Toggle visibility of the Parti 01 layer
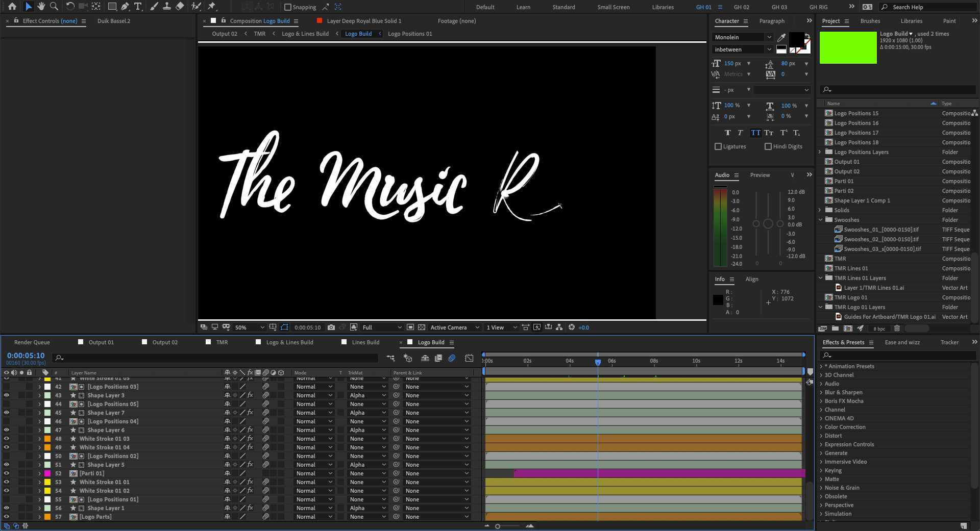 (x=7, y=473)
